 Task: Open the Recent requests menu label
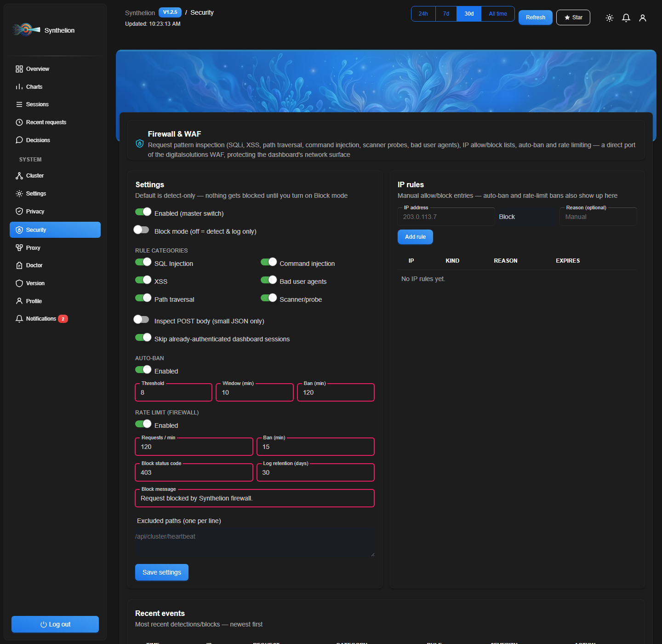point(46,122)
